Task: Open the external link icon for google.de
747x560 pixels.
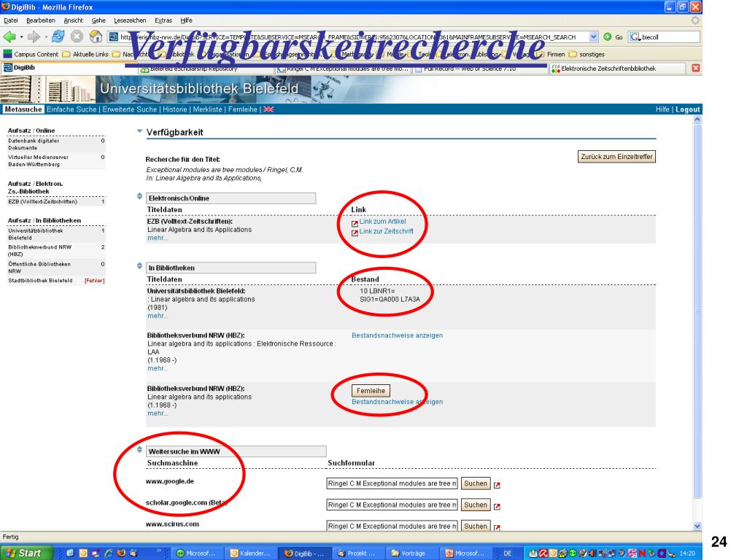Action: (x=497, y=485)
